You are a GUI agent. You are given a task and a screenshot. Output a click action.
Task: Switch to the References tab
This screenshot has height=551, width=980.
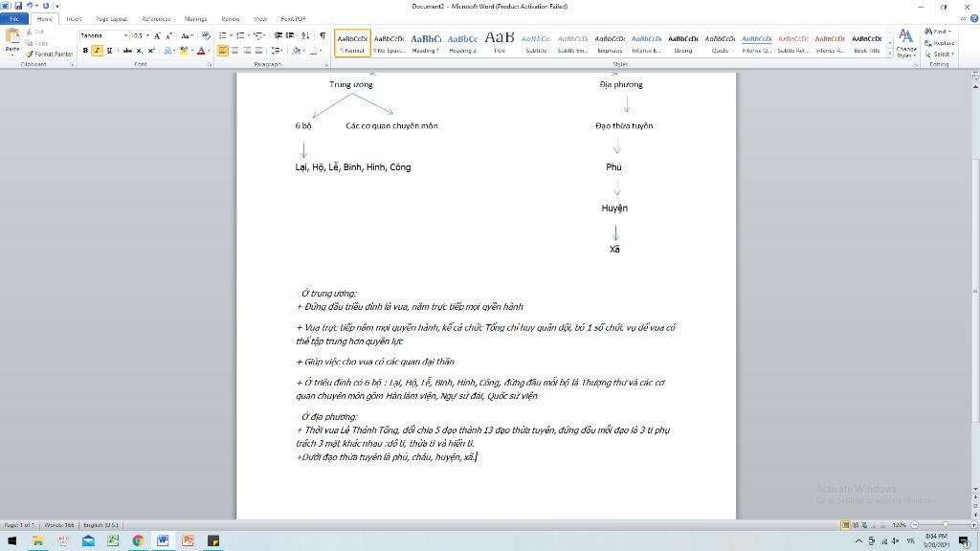(x=156, y=19)
